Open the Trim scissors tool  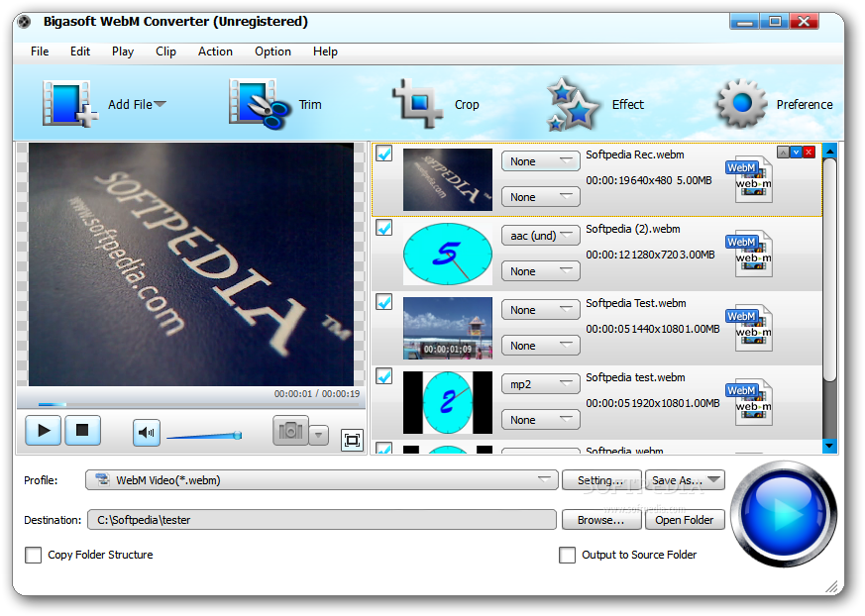pyautogui.click(x=259, y=104)
